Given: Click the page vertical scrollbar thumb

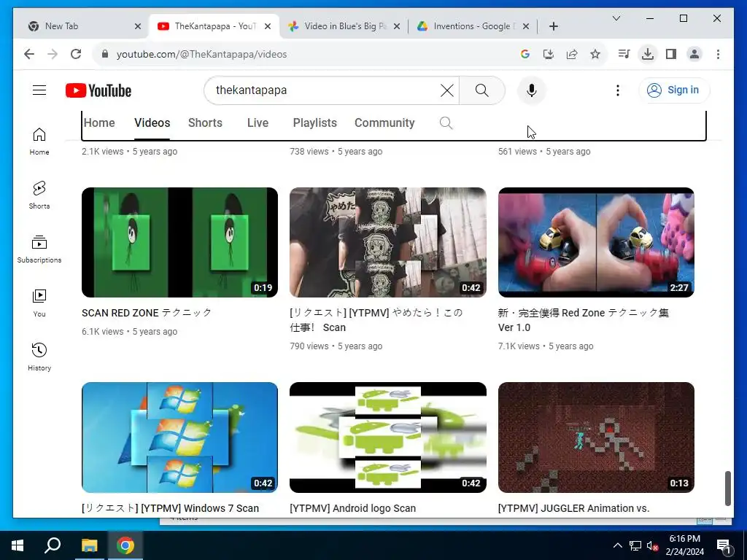Looking at the screenshot, I should (727, 488).
